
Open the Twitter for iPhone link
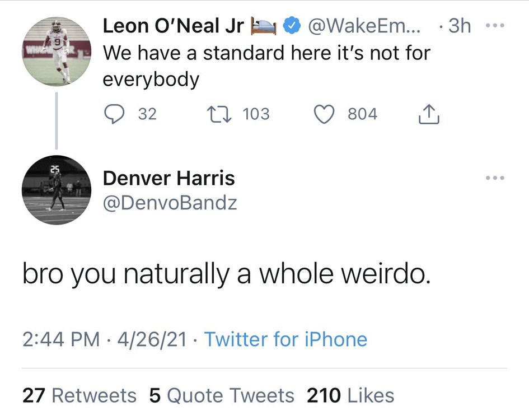coord(285,339)
